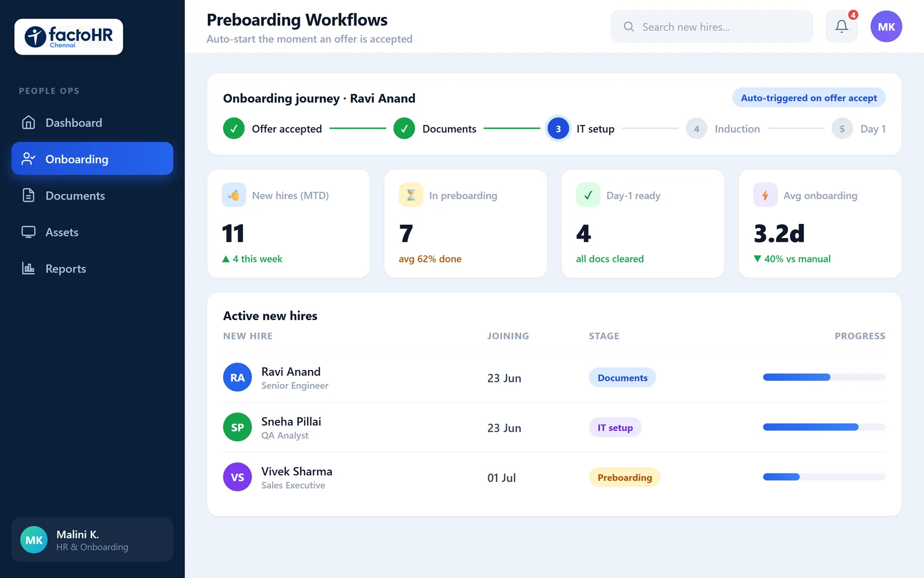Click the Ravi Anand name

coord(291,371)
